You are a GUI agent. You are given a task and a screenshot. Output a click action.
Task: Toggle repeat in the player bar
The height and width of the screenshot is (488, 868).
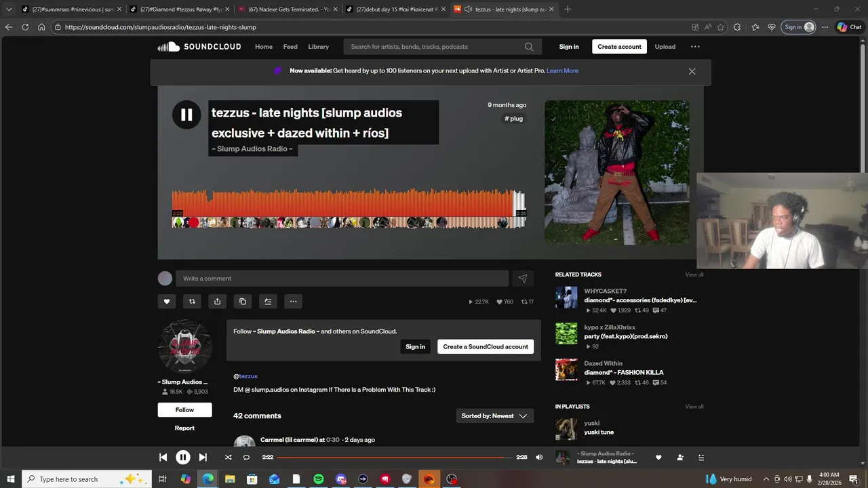point(246,457)
